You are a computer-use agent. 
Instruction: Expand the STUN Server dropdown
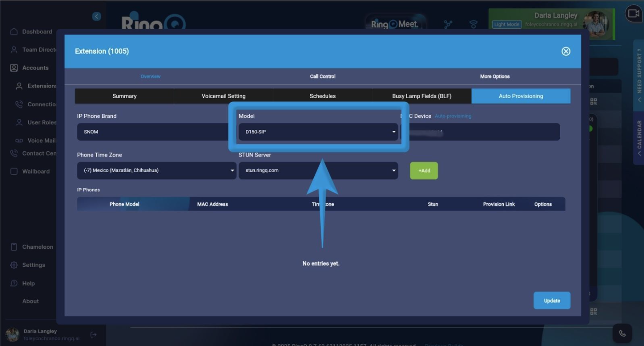pos(318,170)
